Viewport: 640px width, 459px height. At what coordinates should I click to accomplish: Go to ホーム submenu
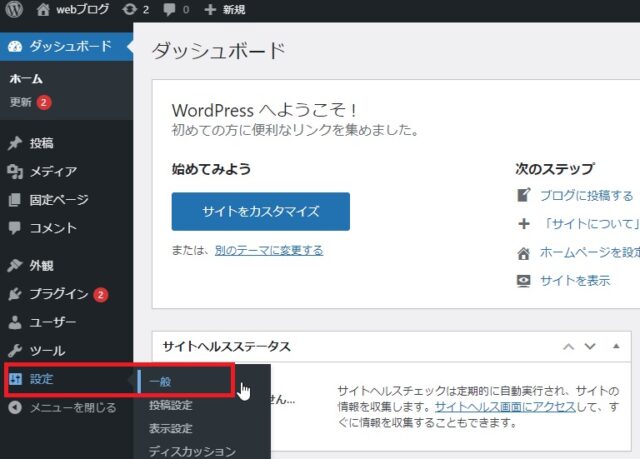pos(26,79)
